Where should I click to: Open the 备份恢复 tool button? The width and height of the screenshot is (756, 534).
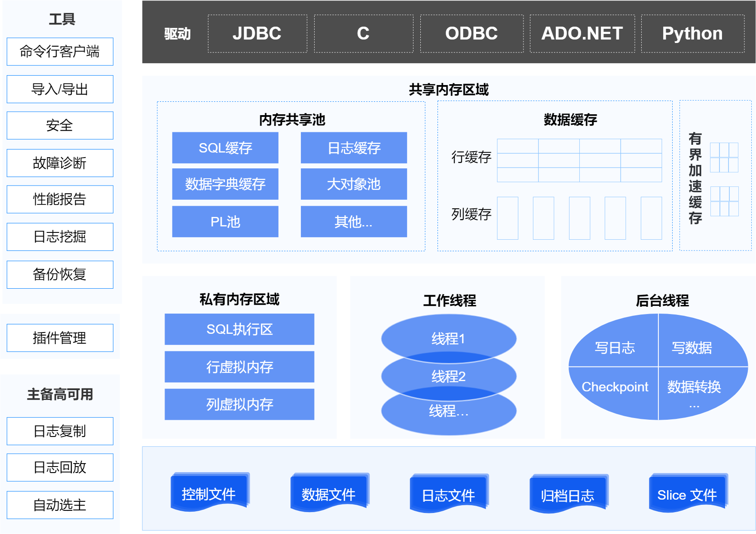[x=60, y=274]
